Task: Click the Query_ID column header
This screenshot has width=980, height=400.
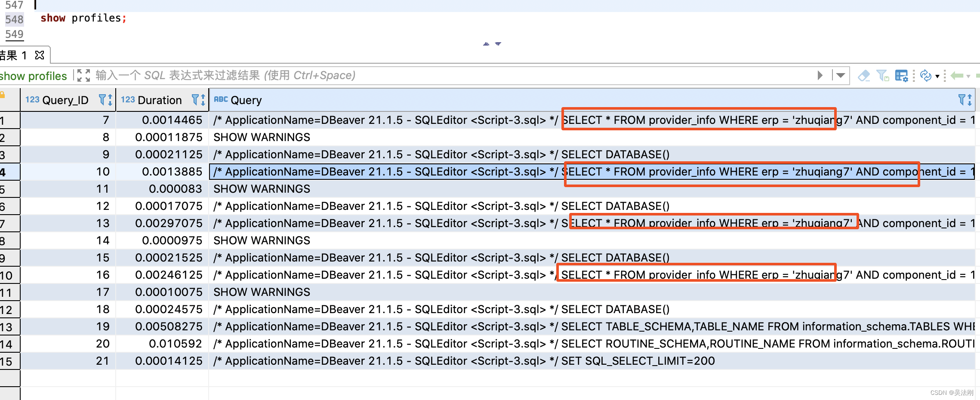Action: point(68,100)
